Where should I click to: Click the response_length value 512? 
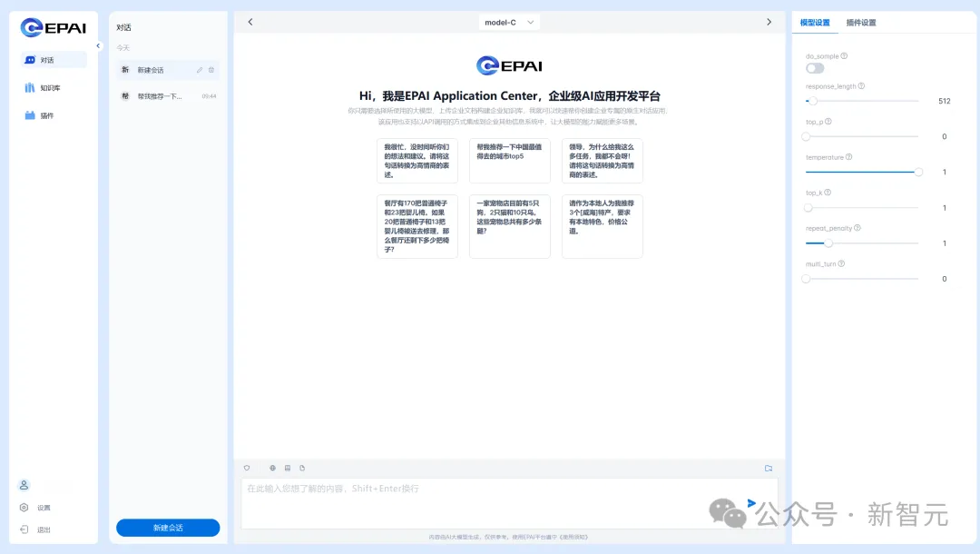pyautogui.click(x=945, y=101)
